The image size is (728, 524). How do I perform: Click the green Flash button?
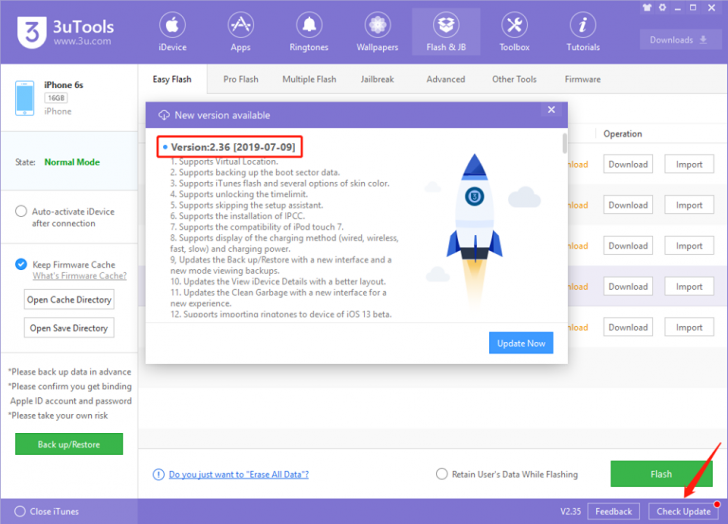click(x=661, y=474)
